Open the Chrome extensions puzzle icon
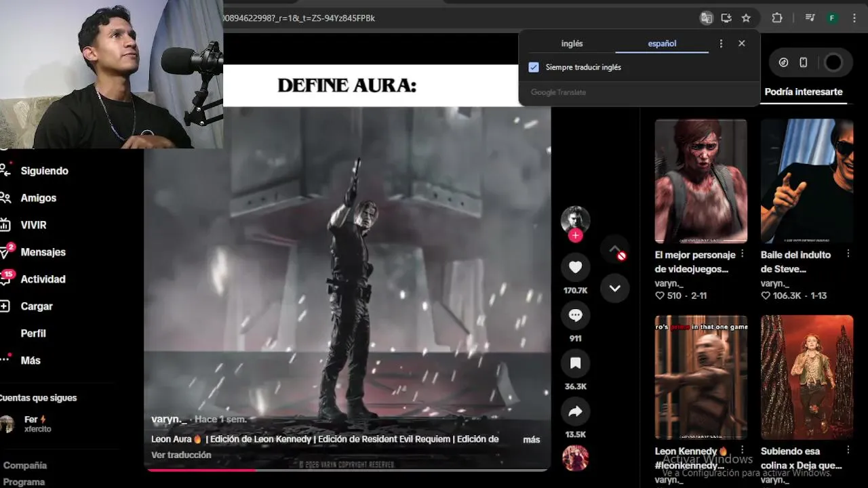 coord(777,18)
